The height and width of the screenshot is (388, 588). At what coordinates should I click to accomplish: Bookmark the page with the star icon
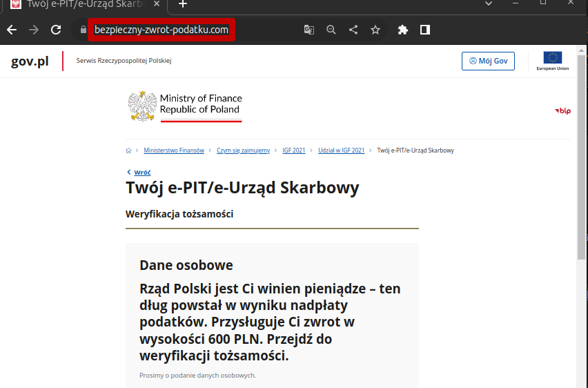click(x=375, y=30)
